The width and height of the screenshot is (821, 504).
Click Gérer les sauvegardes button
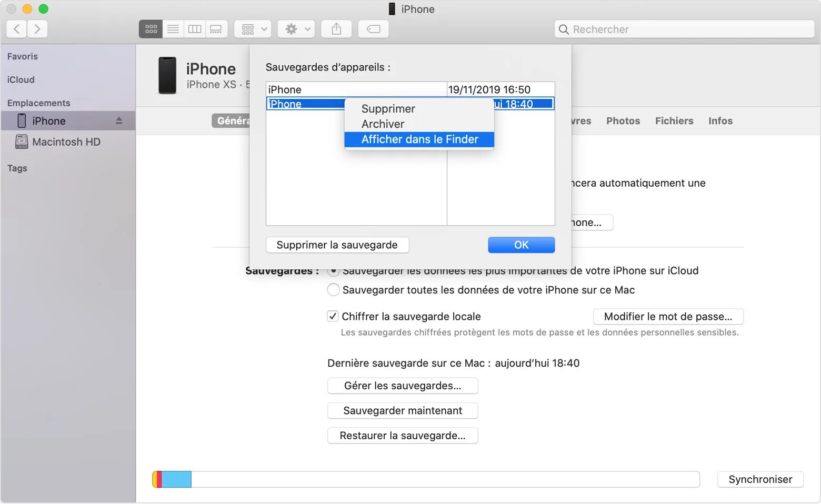pyautogui.click(x=403, y=386)
